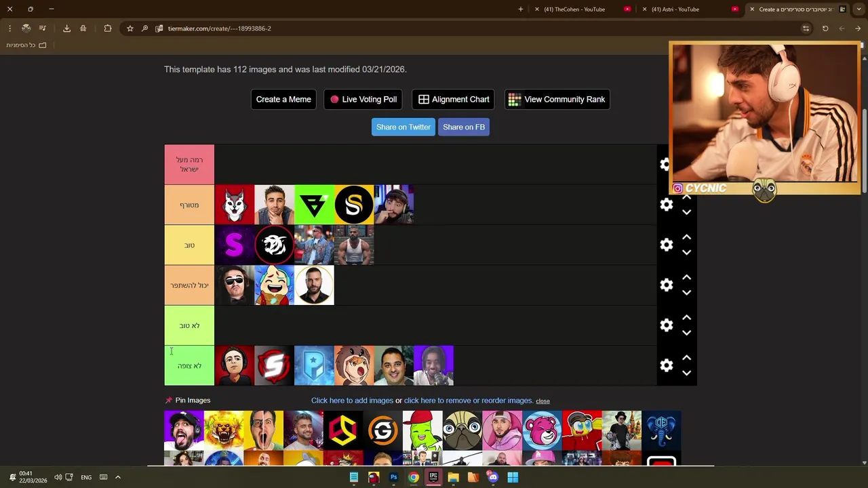Close the Astri - YouTube tab

(645, 9)
